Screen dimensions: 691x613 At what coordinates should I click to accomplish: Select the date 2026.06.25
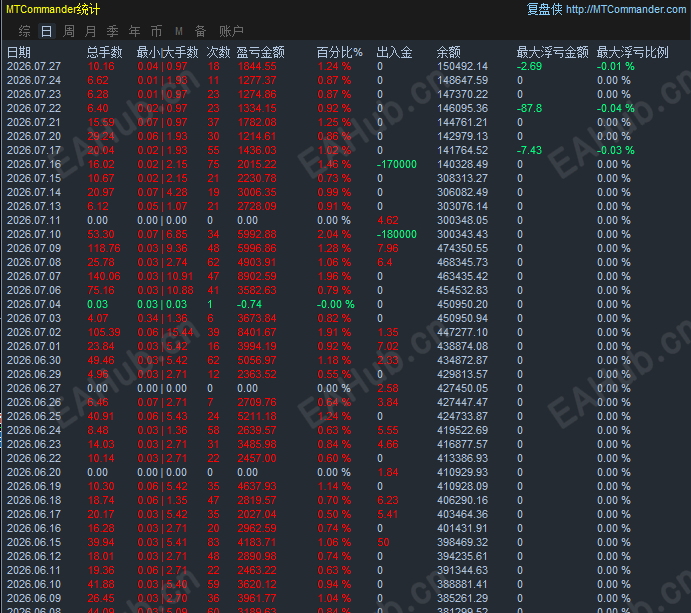[34, 416]
